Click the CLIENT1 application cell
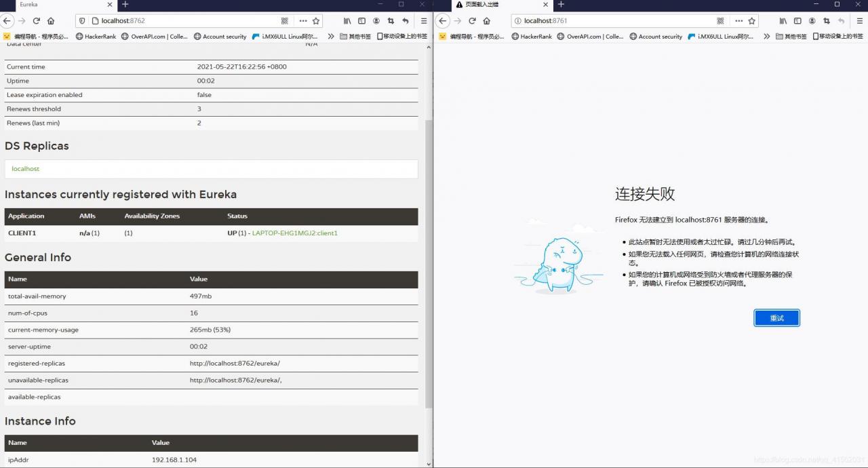This screenshot has width=868, height=468. pyautogui.click(x=22, y=233)
